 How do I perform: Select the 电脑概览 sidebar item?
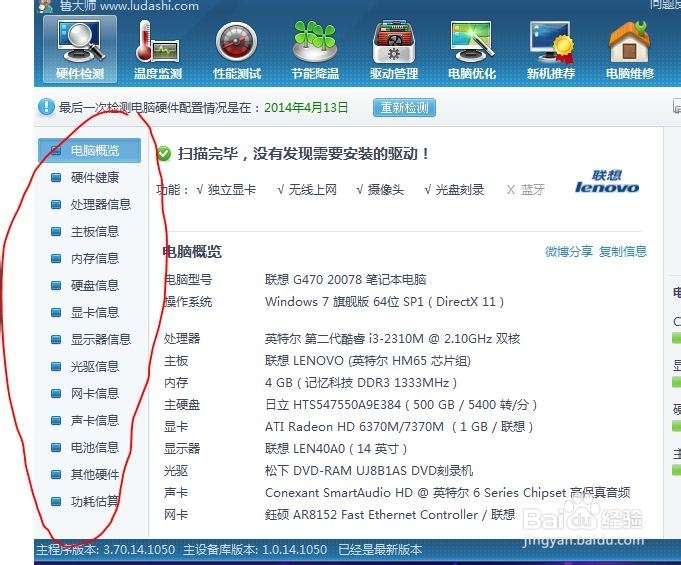89,151
